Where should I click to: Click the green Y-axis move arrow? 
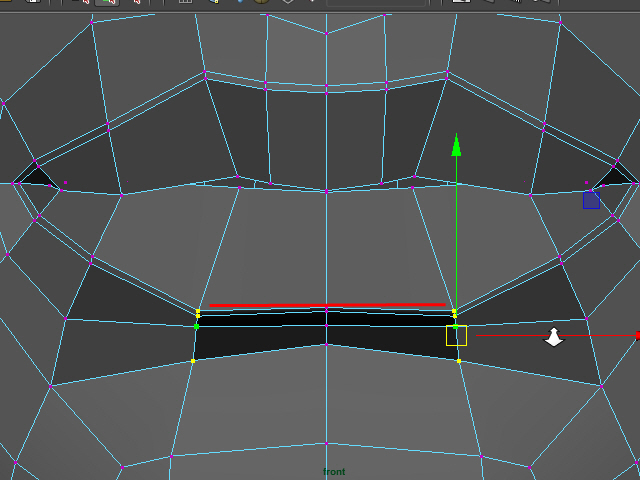[x=456, y=145]
